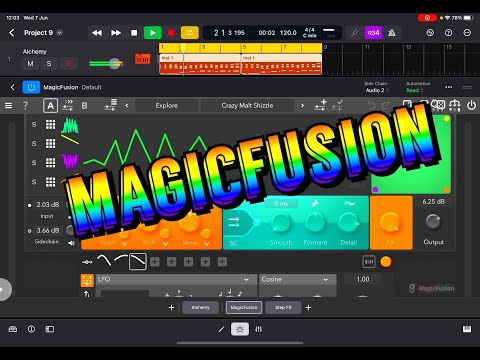Toggle the metronome button

pyautogui.click(x=392, y=33)
